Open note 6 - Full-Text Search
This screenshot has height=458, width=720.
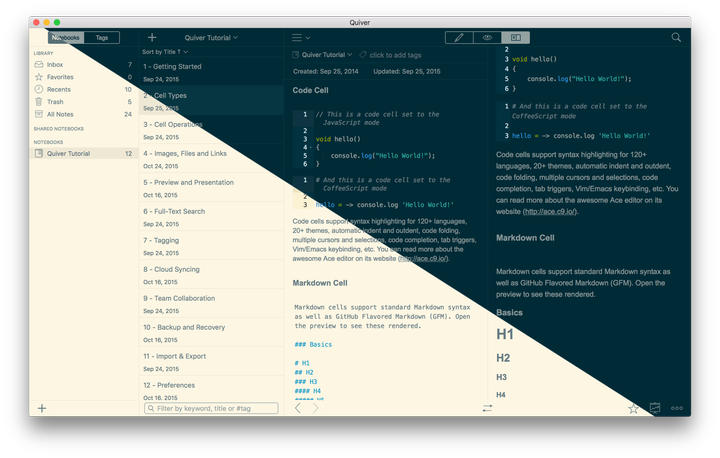click(x=211, y=216)
